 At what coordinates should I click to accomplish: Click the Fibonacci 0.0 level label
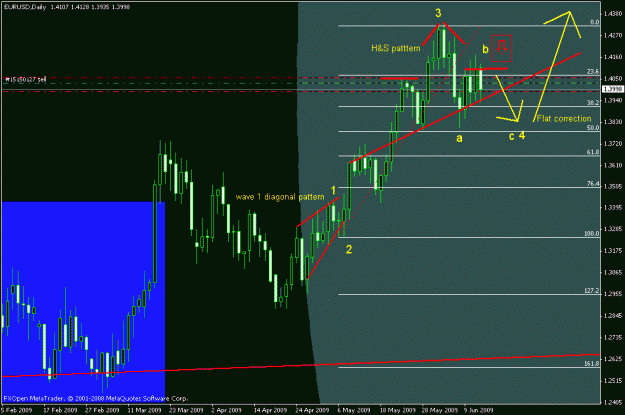tap(594, 22)
